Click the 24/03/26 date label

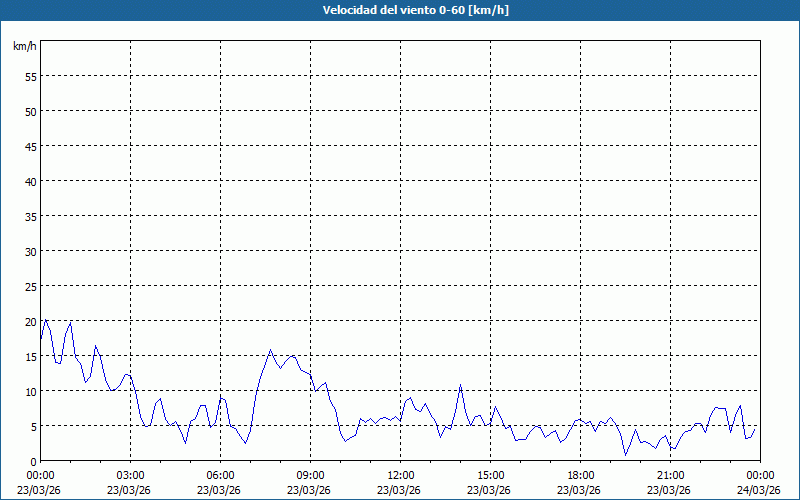[x=759, y=490]
